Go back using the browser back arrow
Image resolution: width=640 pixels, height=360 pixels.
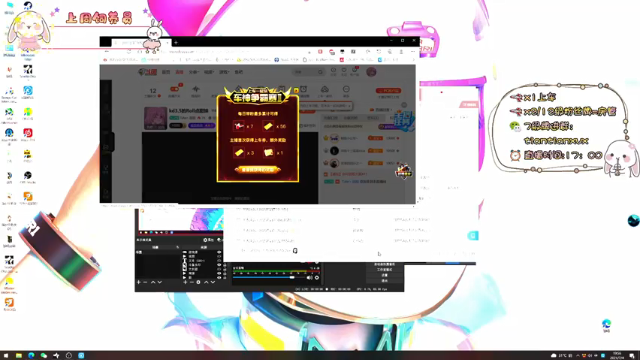point(107,52)
